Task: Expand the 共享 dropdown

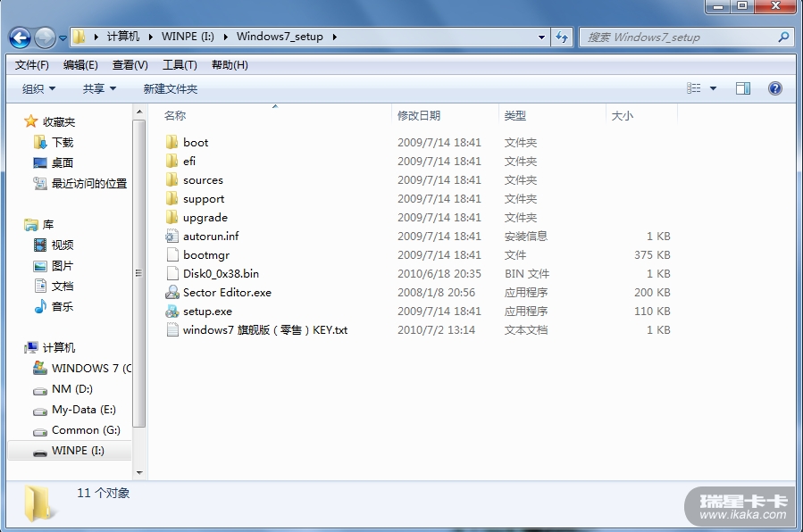Action: click(99, 89)
